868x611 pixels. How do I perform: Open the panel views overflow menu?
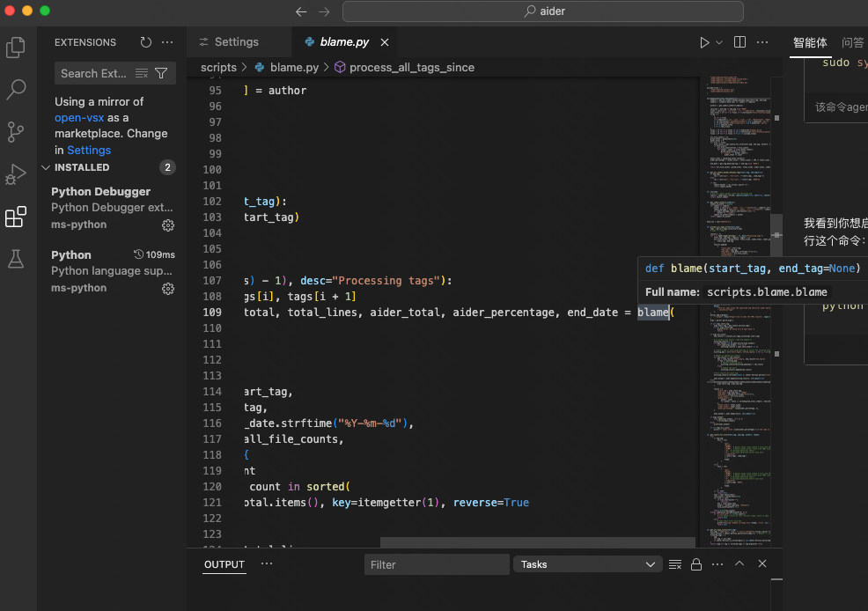tap(266, 564)
